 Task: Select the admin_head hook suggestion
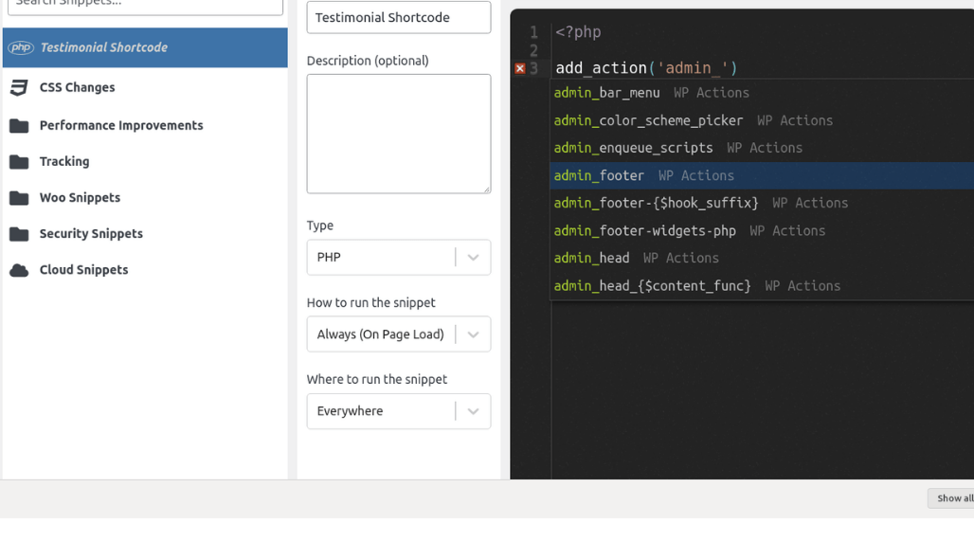[x=591, y=258]
